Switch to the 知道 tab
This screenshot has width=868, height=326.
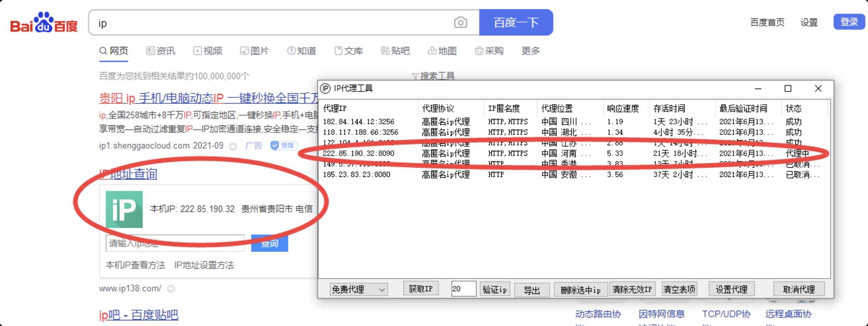[302, 51]
